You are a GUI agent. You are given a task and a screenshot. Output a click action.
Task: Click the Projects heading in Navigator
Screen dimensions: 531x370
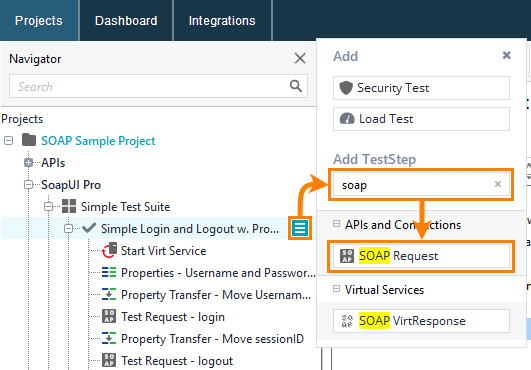pos(22,119)
